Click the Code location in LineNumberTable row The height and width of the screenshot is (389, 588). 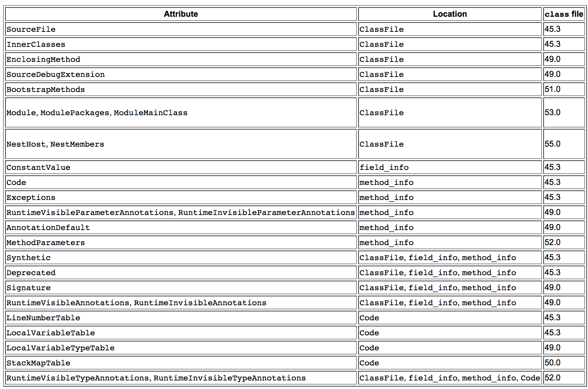tap(450, 318)
